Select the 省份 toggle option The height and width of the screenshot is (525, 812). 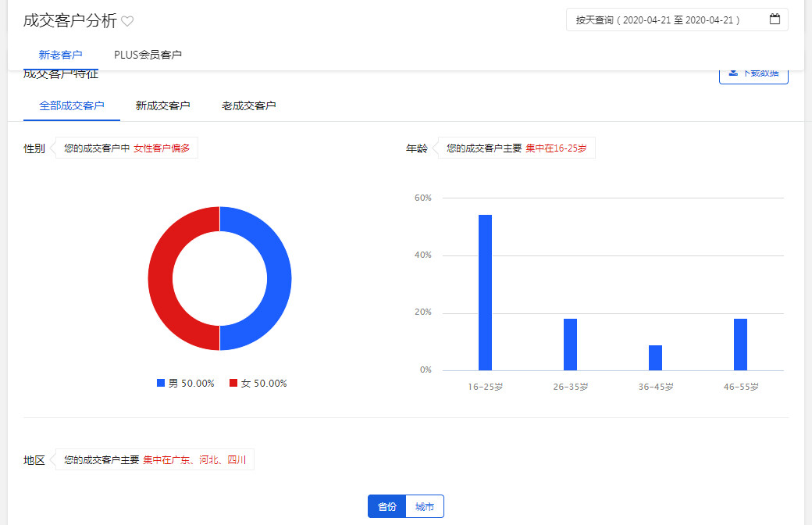[387, 506]
